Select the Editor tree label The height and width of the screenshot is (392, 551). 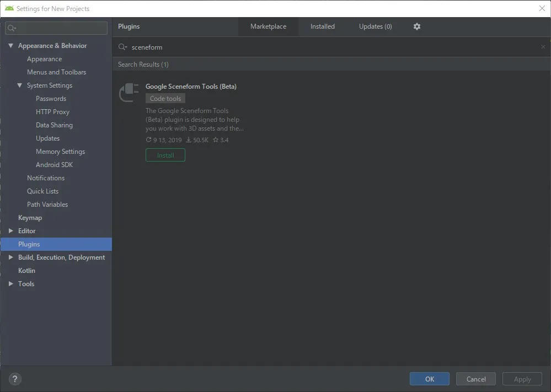[26, 231]
